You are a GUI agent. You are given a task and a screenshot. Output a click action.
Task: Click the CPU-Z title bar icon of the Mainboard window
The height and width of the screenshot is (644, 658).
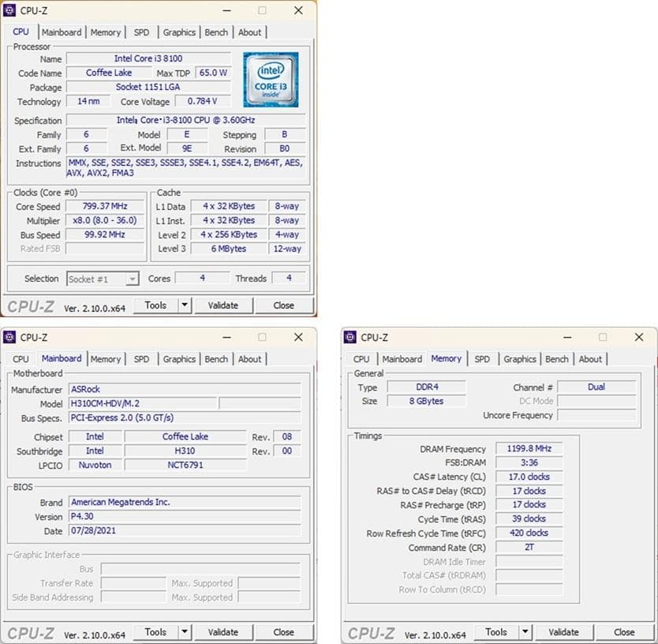coord(11,337)
